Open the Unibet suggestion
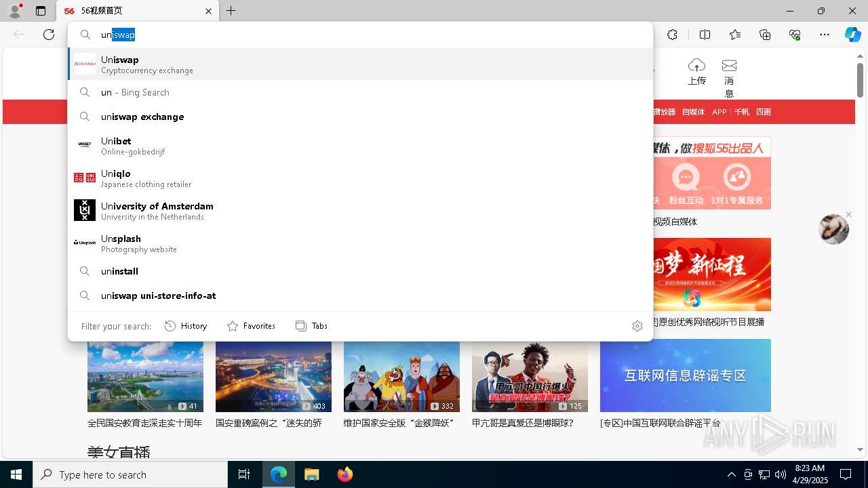 point(360,145)
